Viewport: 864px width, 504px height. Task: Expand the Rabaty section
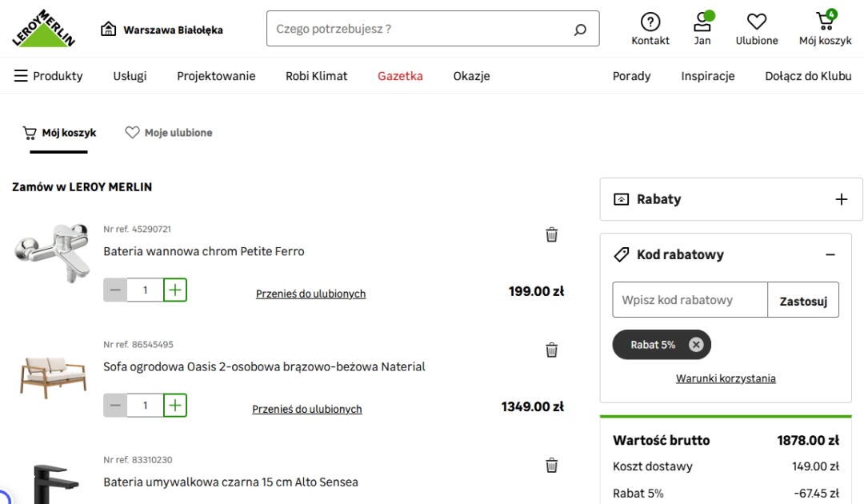coord(841,199)
